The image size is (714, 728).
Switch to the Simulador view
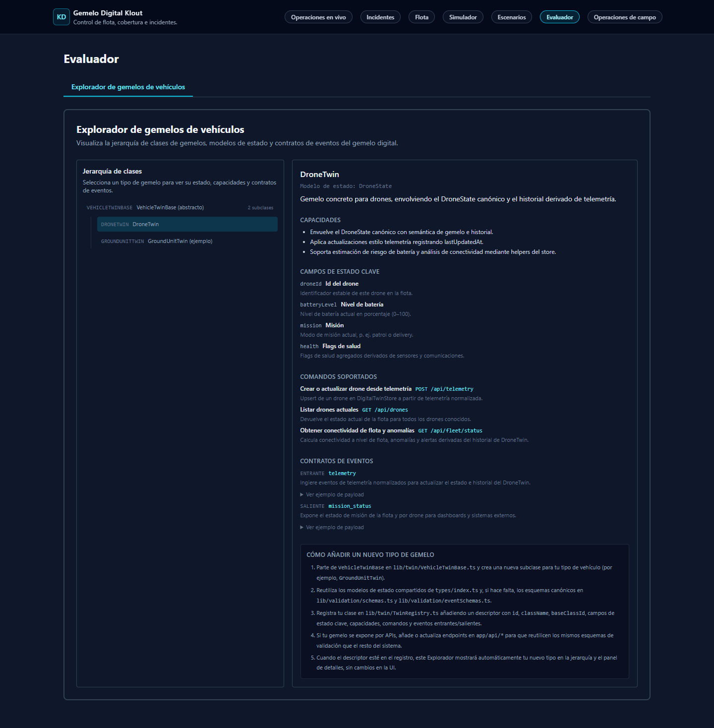[x=463, y=17]
